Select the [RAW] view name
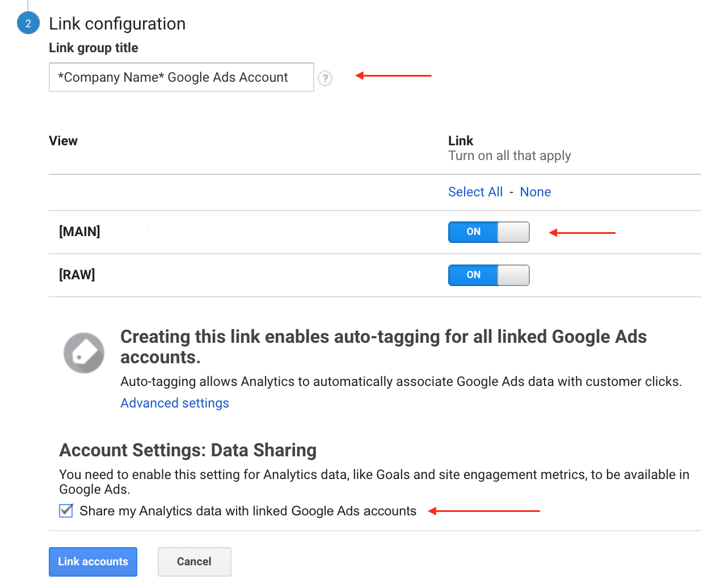 click(x=77, y=275)
